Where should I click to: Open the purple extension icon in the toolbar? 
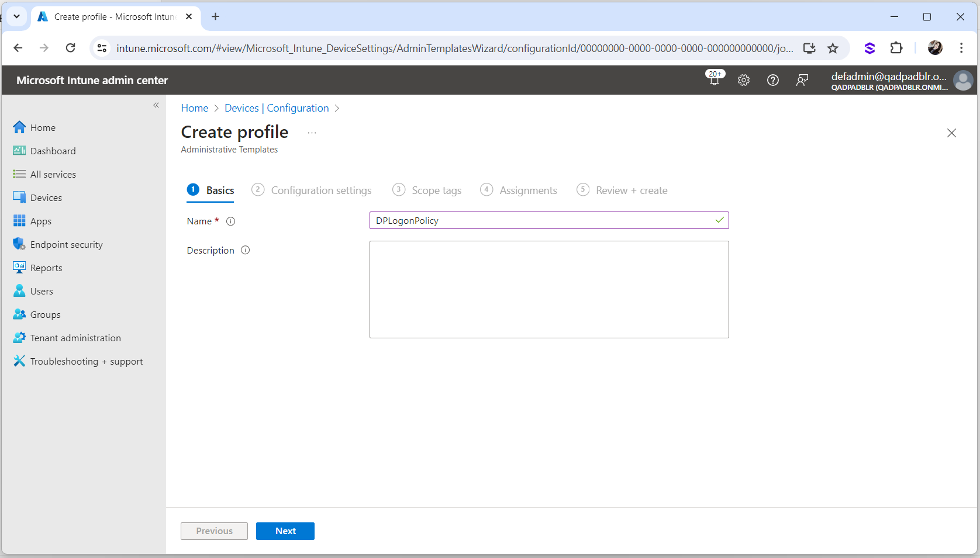869,48
